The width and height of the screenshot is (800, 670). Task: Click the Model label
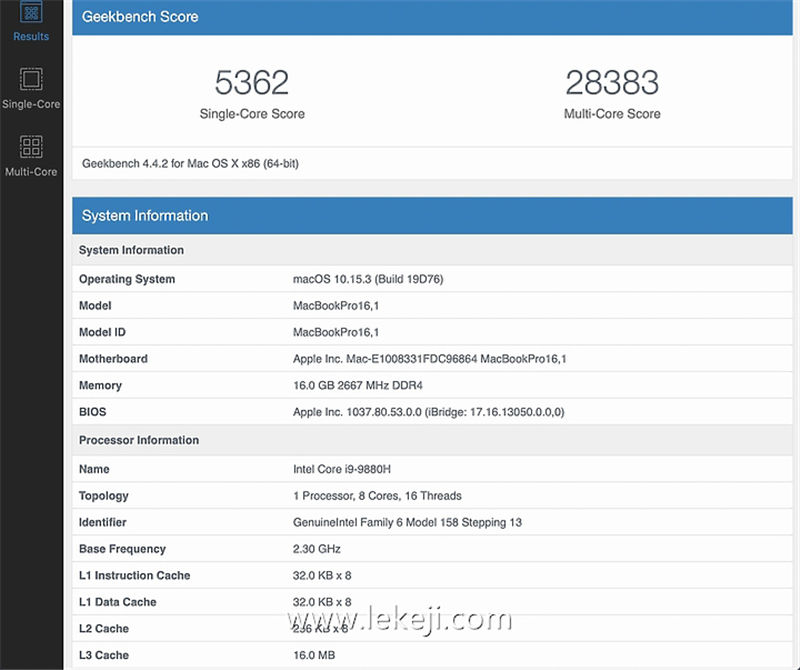point(95,306)
